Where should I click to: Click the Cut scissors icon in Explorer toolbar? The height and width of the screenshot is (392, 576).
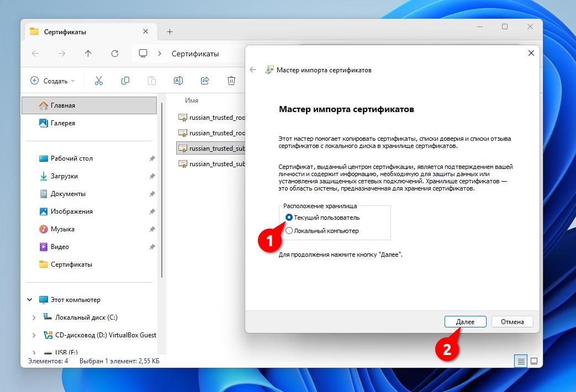click(x=98, y=81)
